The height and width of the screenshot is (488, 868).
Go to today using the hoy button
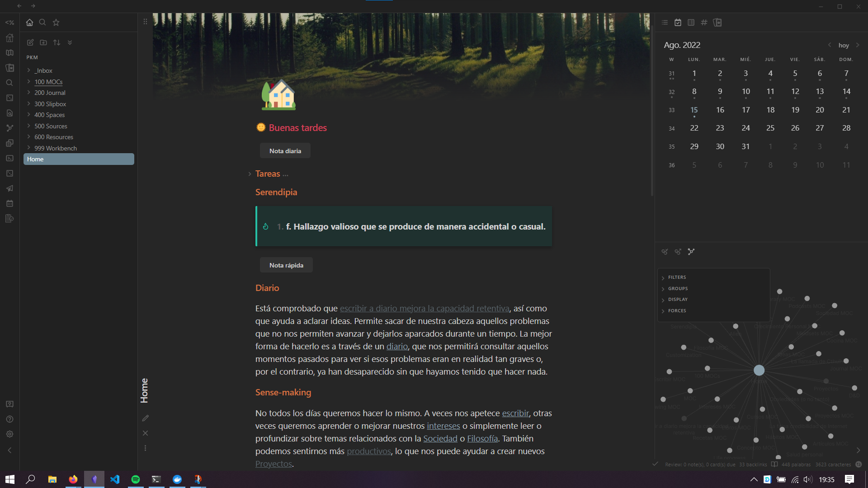844,45
